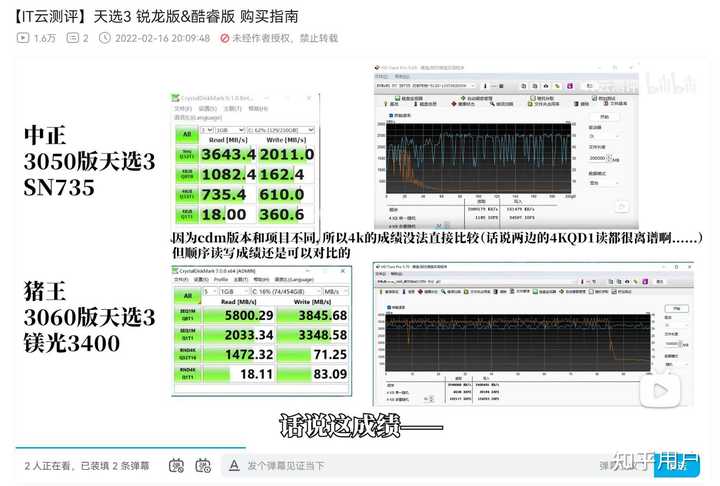This screenshot has width=720, height=486.
Task: Click the play count icon beside 1.6万
Action: pos(23,38)
